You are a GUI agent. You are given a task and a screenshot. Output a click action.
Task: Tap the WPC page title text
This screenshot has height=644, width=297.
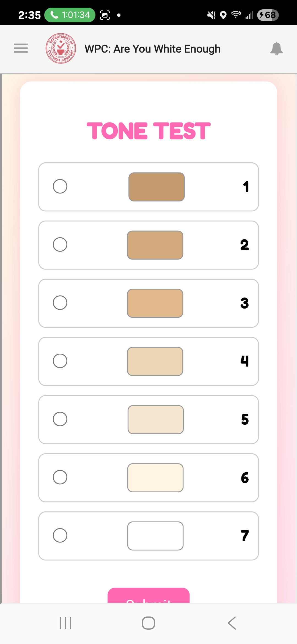tap(152, 49)
